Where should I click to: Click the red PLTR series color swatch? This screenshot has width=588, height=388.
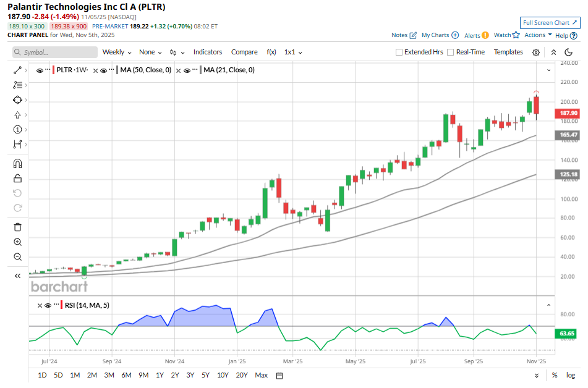(54, 70)
